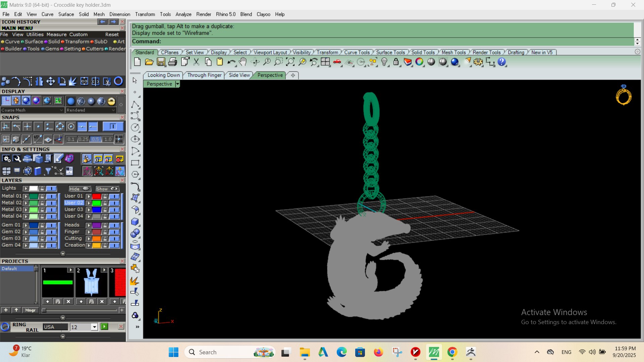Open the Curve menu in menu bar
Screen dimensions: 644x362
tap(47, 14)
